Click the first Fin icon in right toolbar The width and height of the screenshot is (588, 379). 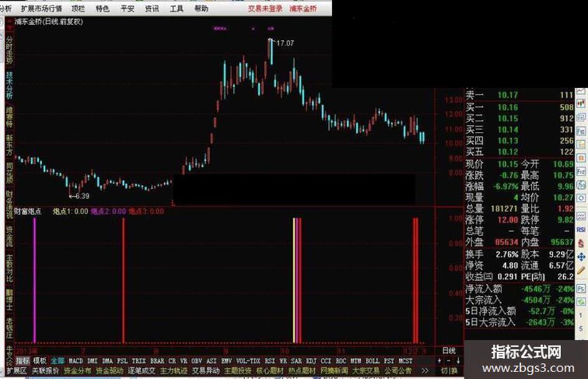click(x=581, y=131)
